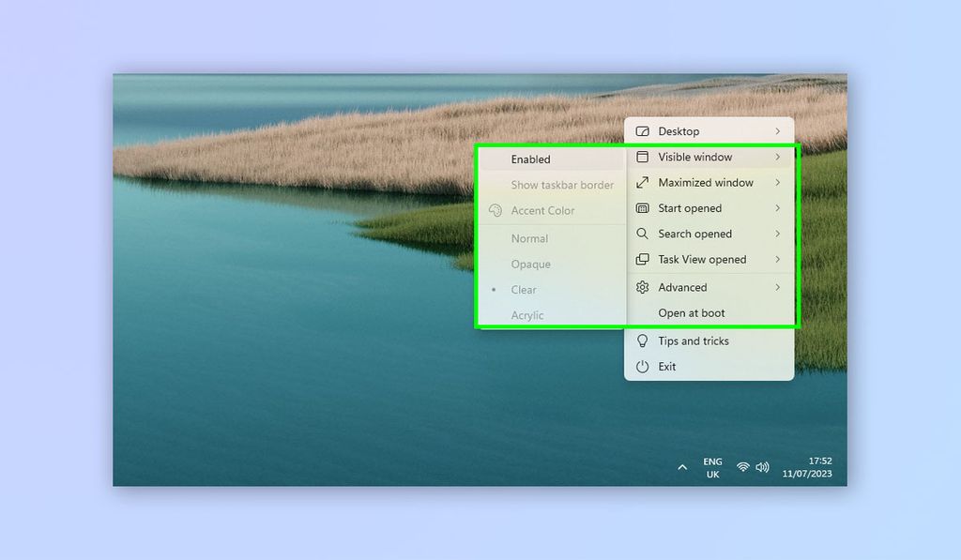The width and height of the screenshot is (961, 560).
Task: Enable Show taskbar border
Action: [561, 185]
